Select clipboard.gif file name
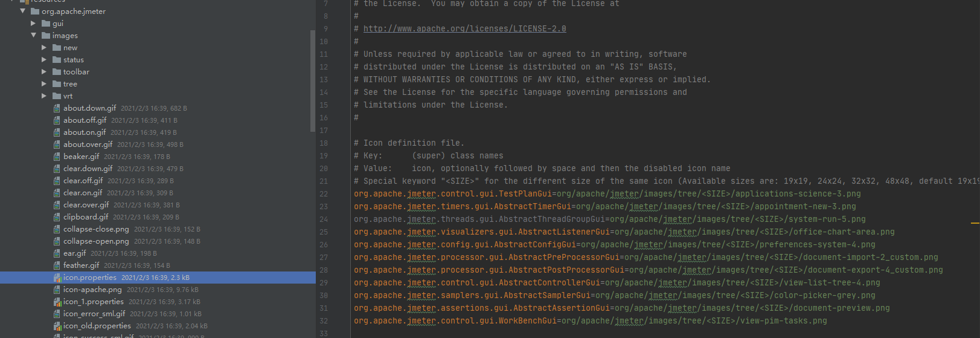This screenshot has height=338, width=980. [86, 217]
